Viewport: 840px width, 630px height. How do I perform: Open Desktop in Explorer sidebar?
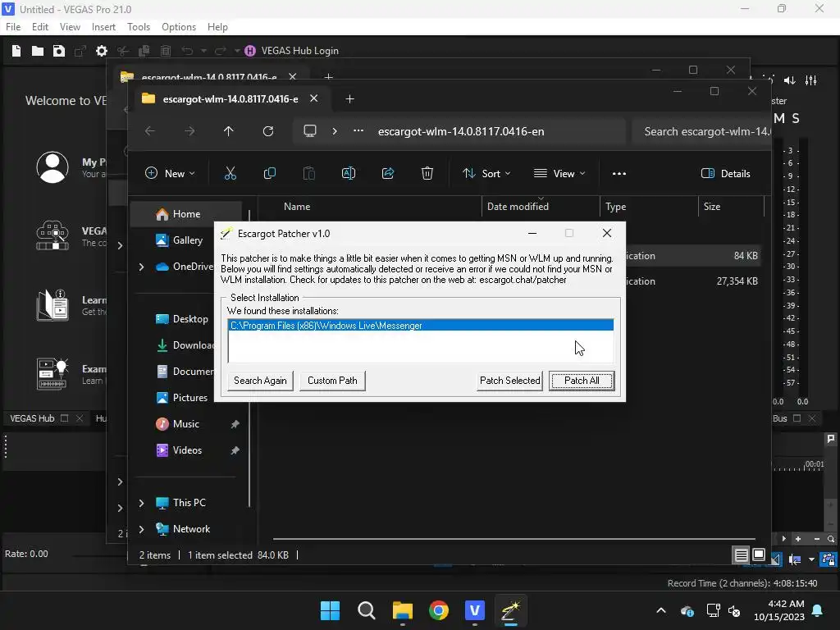pos(182,319)
